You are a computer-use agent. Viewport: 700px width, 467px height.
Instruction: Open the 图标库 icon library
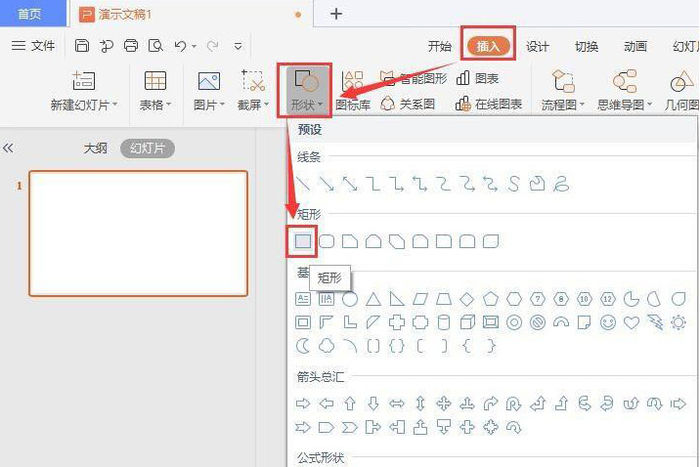[x=353, y=91]
